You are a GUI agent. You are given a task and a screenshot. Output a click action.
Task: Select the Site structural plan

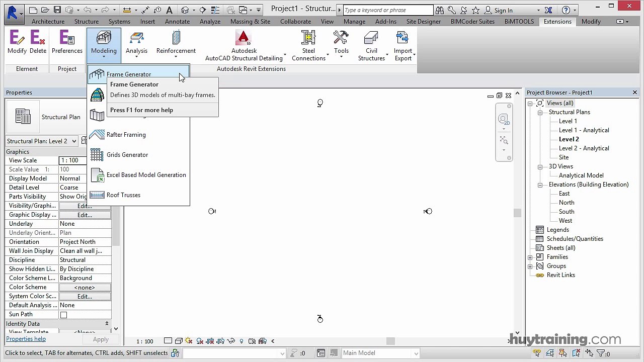(x=563, y=157)
